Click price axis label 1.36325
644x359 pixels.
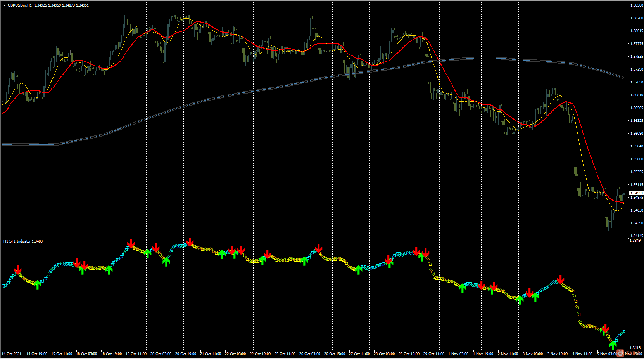tap(637, 121)
